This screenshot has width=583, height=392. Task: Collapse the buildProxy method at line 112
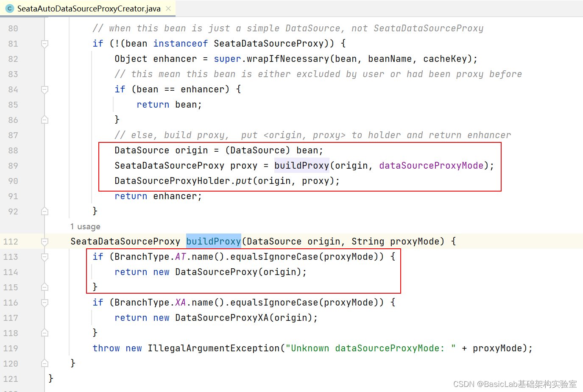45,242
